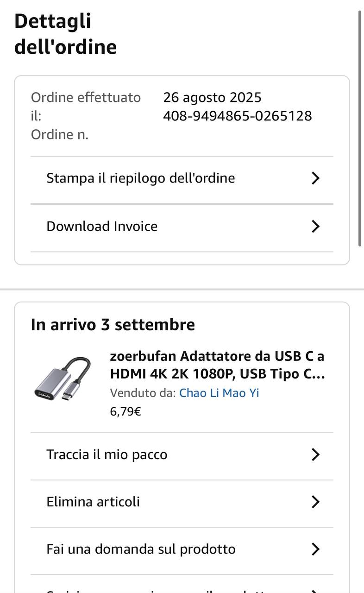Open the USB C to HDMI adapter image

pyautogui.click(x=63, y=379)
